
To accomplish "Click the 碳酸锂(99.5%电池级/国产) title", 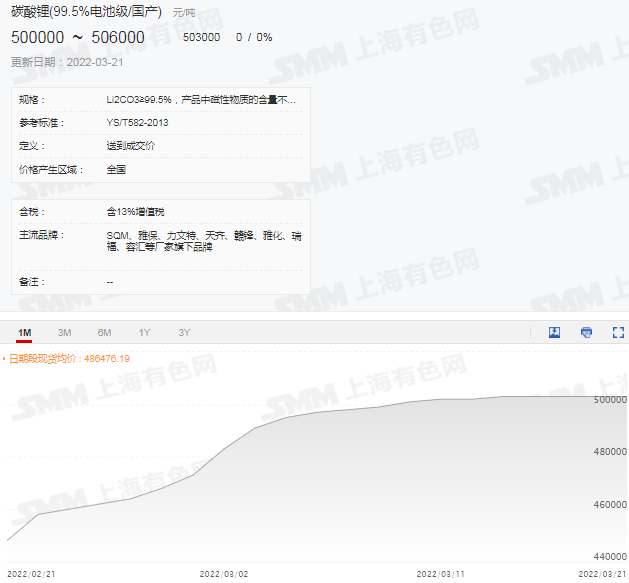I will (88, 13).
